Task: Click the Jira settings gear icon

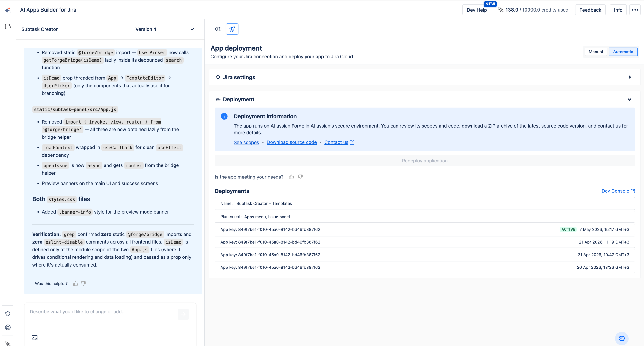Action: [218, 77]
